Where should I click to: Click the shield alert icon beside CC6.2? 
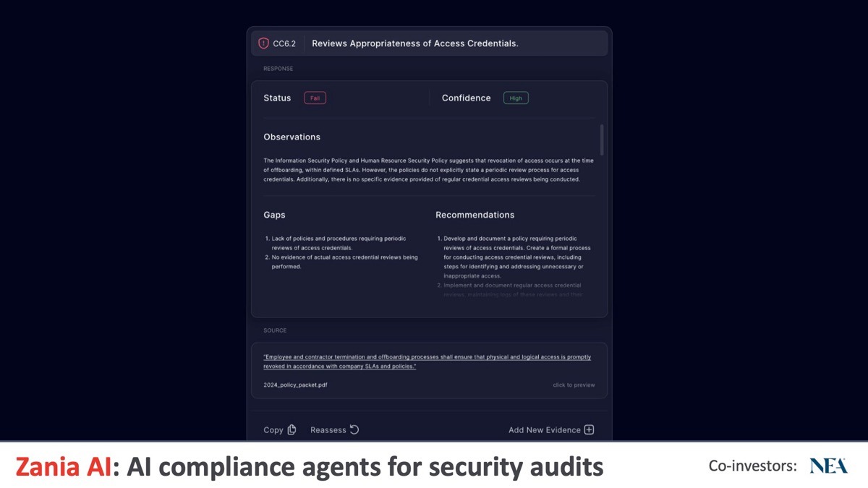click(263, 43)
